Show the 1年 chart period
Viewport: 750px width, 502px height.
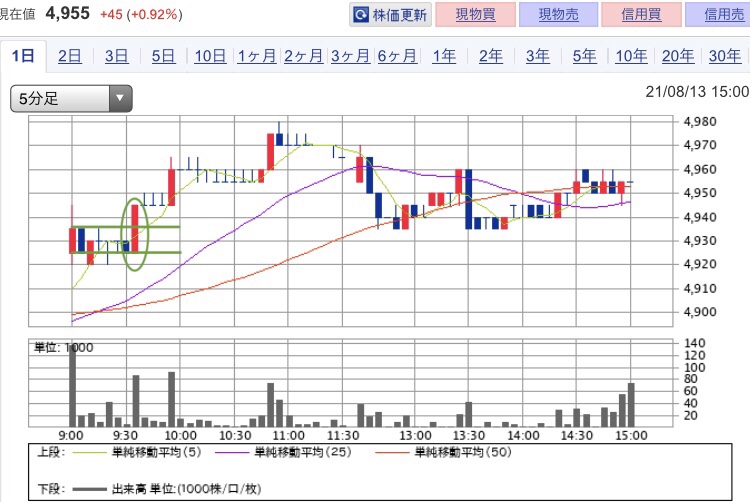444,56
